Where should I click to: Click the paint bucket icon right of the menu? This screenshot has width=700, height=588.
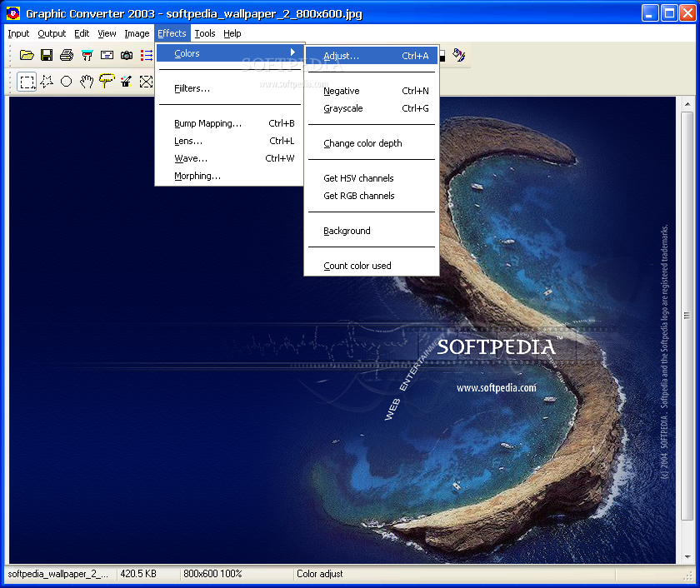tap(459, 55)
